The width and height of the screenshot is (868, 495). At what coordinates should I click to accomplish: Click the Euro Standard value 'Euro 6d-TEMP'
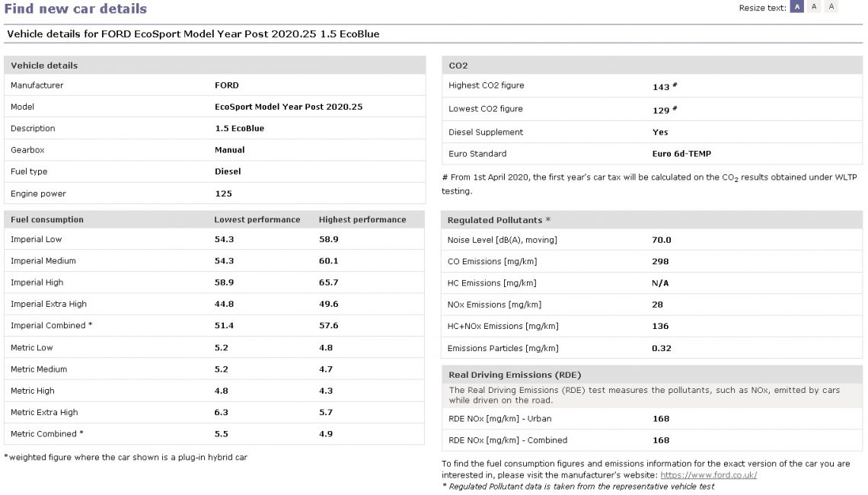tap(681, 154)
